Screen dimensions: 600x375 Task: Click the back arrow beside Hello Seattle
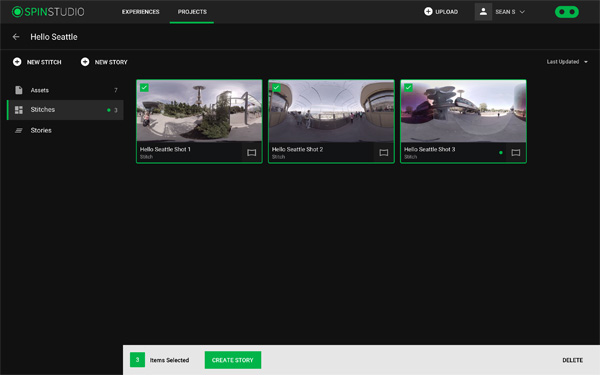point(16,37)
